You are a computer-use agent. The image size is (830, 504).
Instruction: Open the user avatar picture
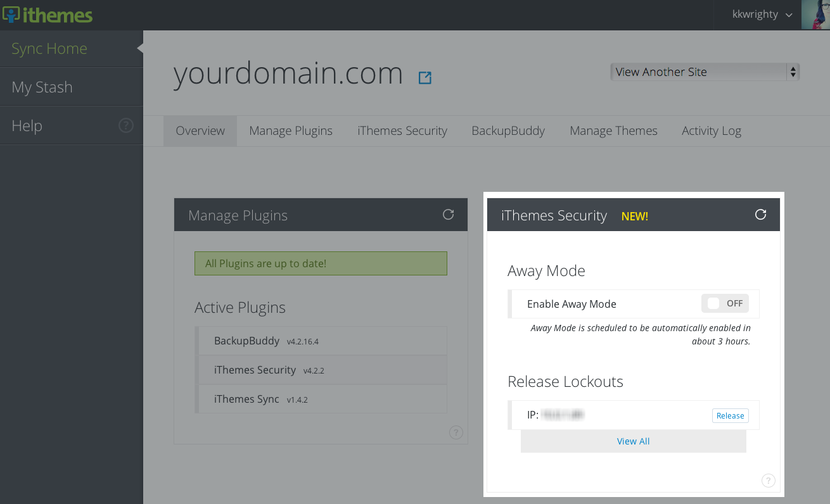[815, 15]
